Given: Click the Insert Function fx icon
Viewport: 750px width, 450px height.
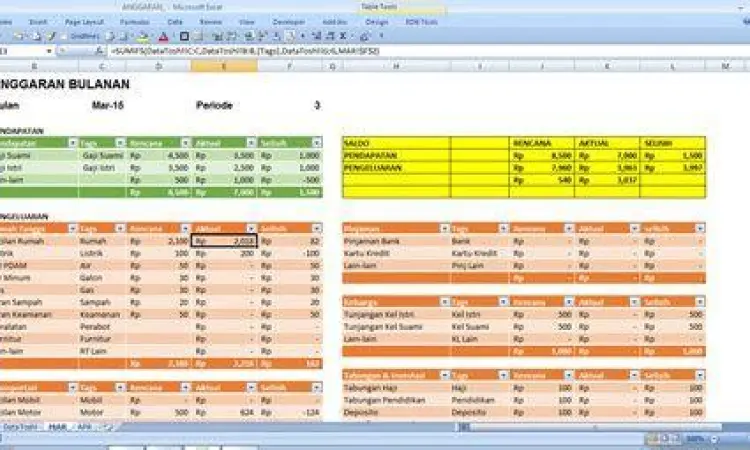Looking at the screenshot, I should (101, 50).
